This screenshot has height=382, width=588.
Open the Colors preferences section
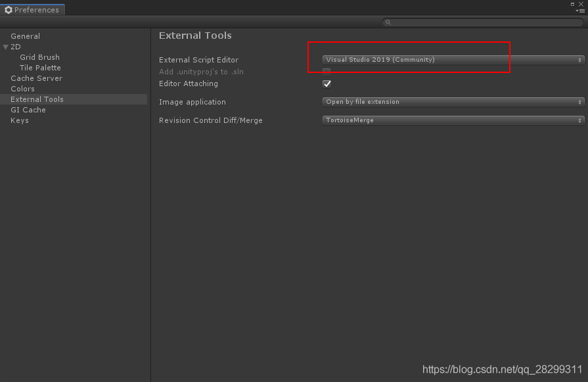(23, 89)
